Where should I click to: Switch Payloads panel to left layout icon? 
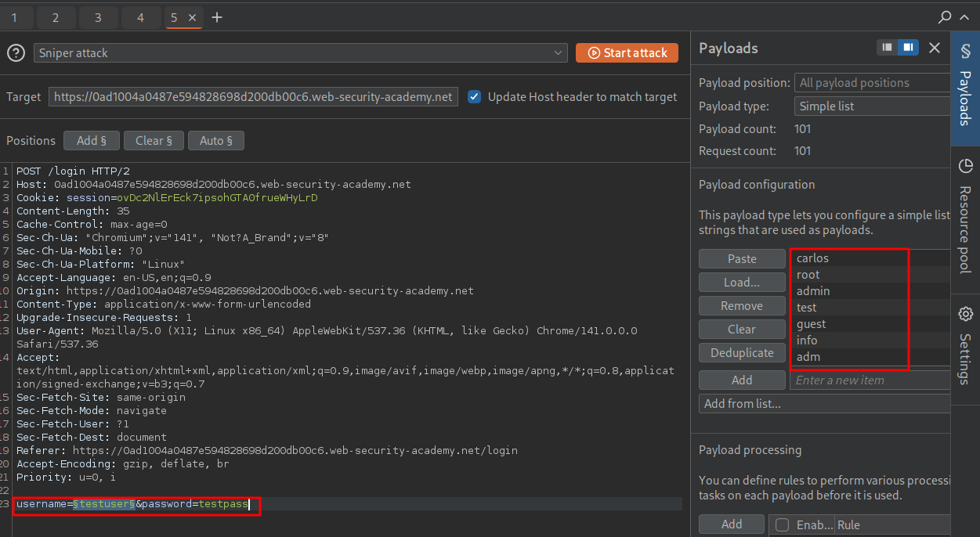(x=888, y=48)
